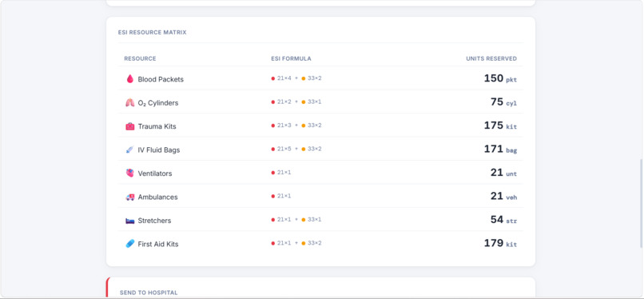This screenshot has width=644, height=299.
Task: Click the UNITS RESERVED column header
Action: [x=491, y=58]
